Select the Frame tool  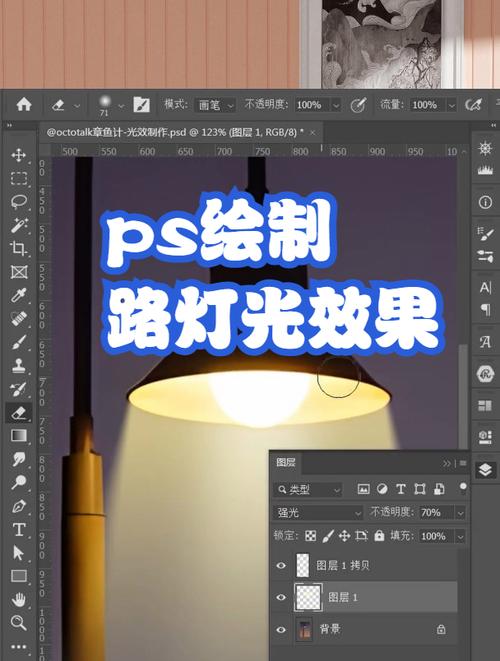tap(19, 272)
